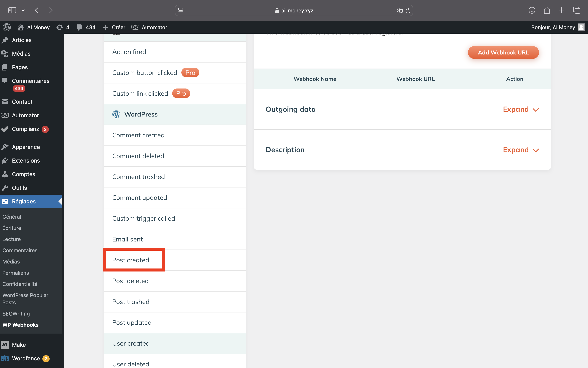Select Comment created trigger option
Viewport: 588px width, 368px height.
click(x=138, y=135)
